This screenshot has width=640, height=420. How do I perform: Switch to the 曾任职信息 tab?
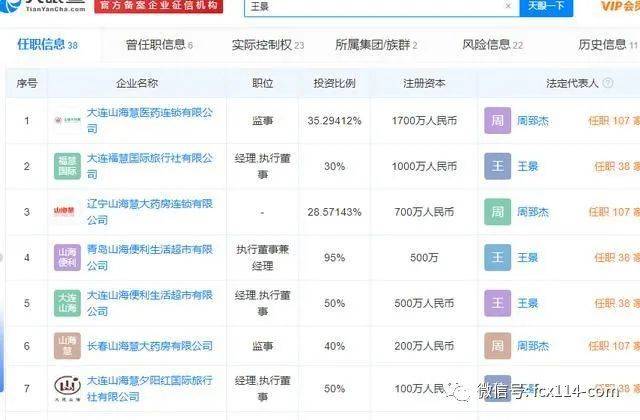point(158,45)
